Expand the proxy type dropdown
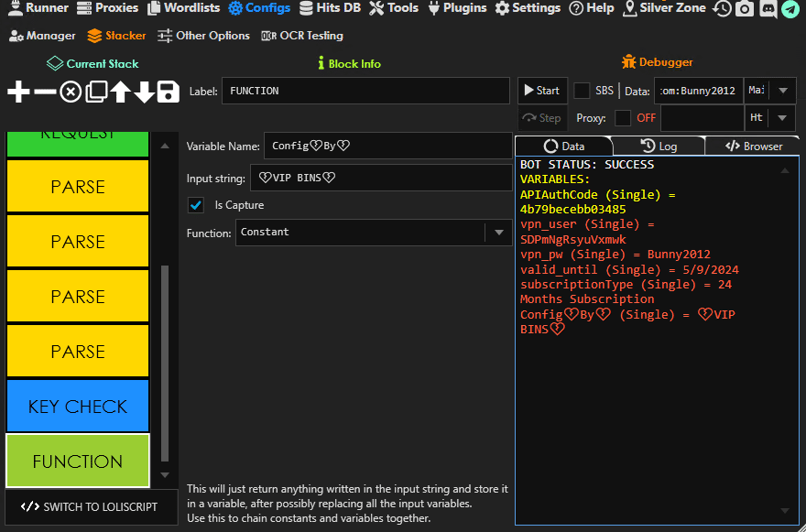Image resolution: width=806 pixels, height=532 pixels. 782,118
